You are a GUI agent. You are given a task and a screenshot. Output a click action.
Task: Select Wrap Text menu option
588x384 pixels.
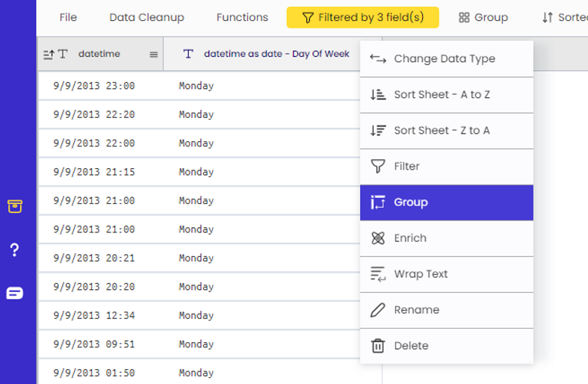coord(421,274)
